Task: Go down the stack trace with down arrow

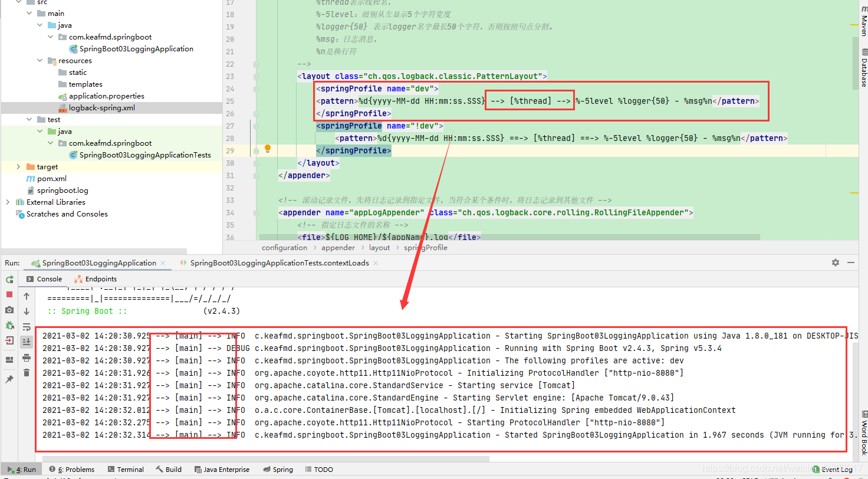Action: [27, 311]
